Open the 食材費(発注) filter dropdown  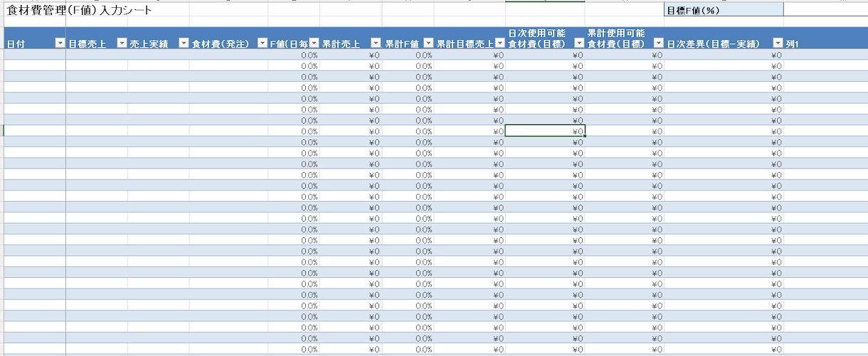click(262, 44)
